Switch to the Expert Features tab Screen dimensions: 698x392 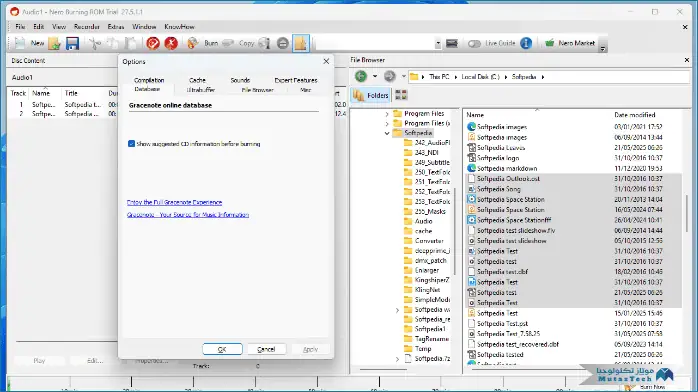pos(296,80)
